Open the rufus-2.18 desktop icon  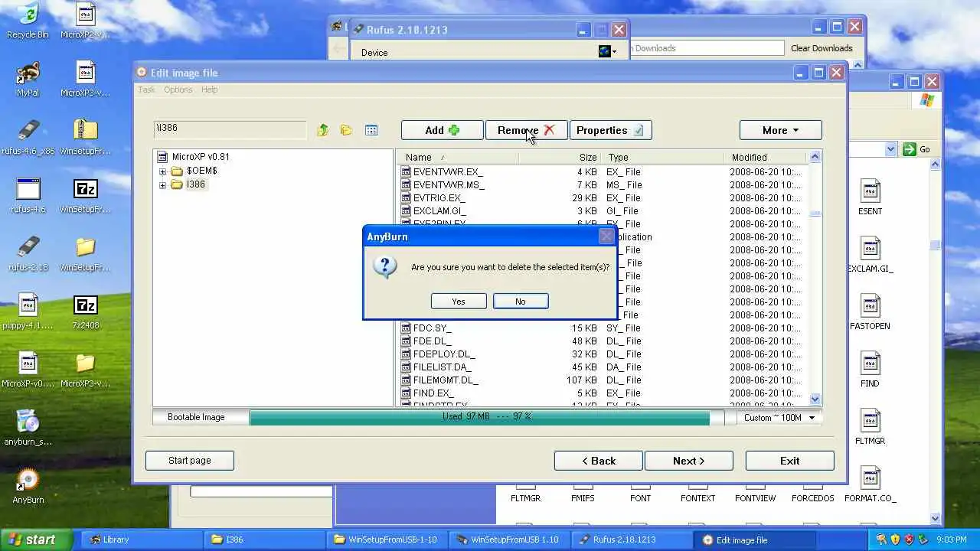(28, 253)
